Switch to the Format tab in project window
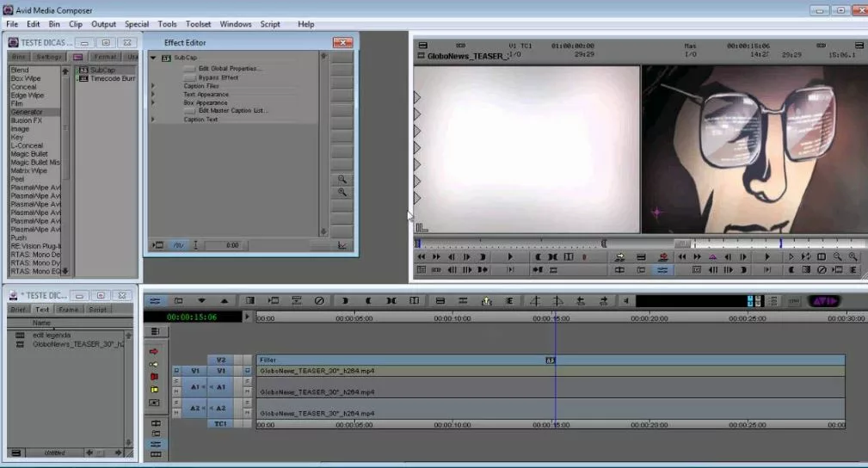 click(105, 57)
